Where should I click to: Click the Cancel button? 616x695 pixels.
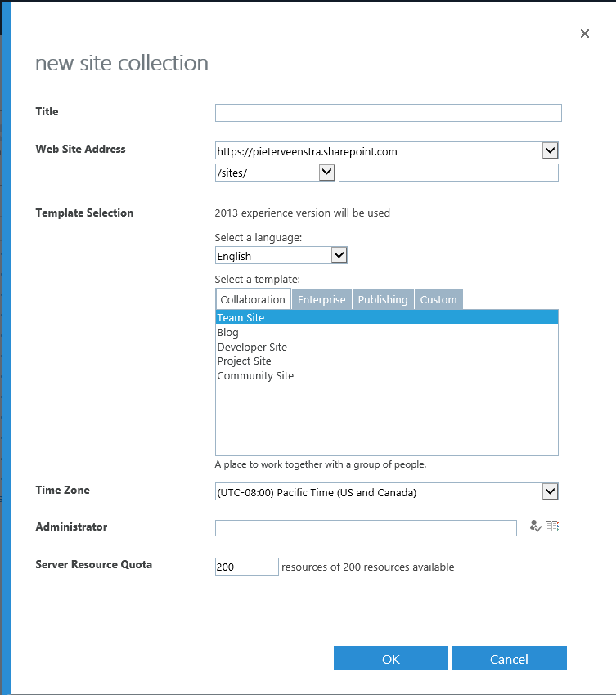click(509, 658)
